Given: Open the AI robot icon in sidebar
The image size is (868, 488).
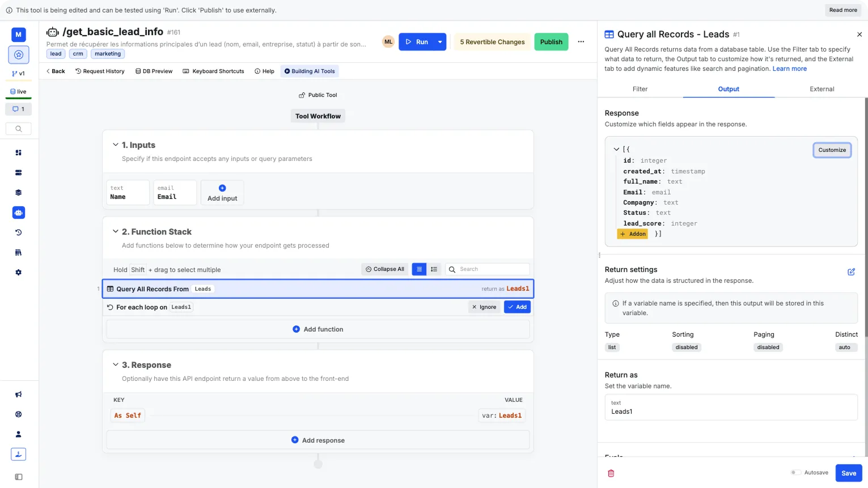Looking at the screenshot, I should click(19, 213).
